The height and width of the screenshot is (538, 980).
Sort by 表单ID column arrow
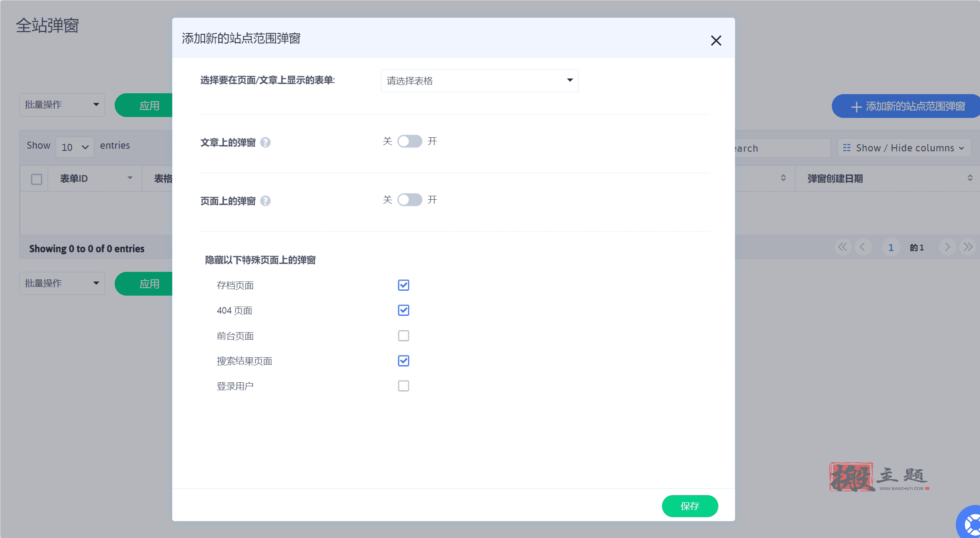point(130,178)
